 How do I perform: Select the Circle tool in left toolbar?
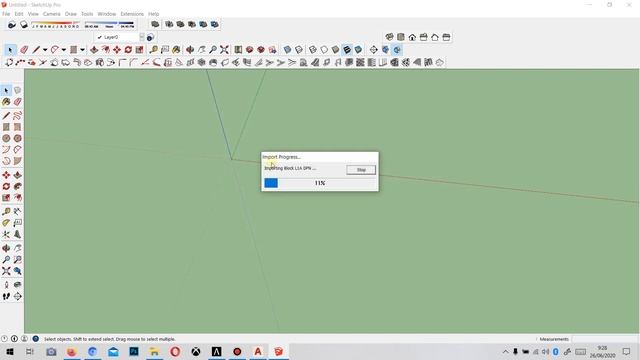pos(6,139)
